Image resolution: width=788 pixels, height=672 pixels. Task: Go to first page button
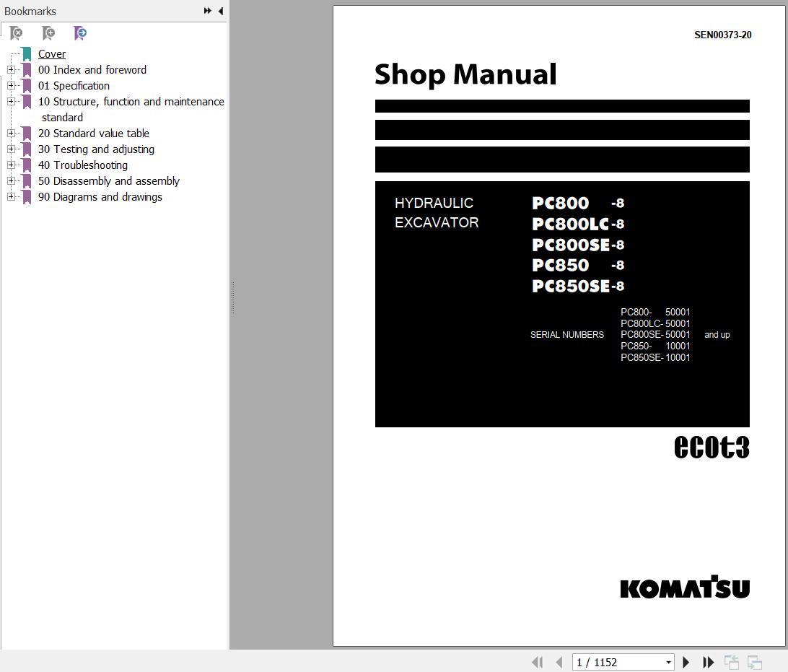(x=537, y=662)
